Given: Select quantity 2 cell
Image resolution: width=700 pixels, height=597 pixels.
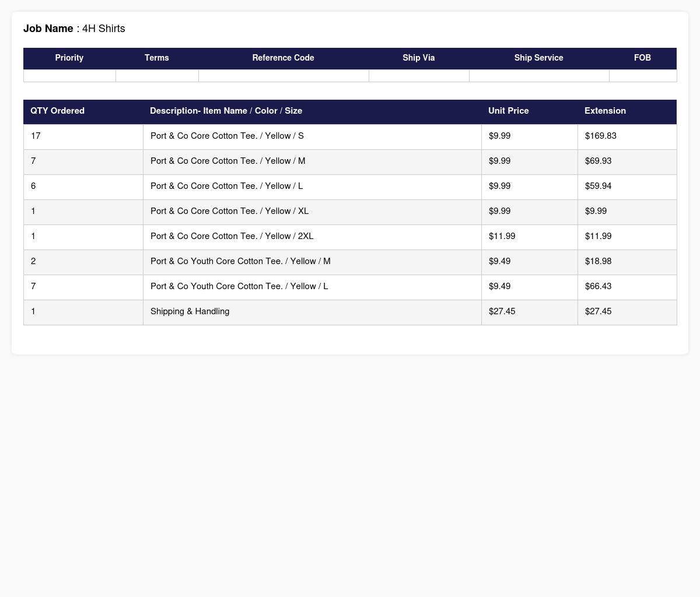Looking at the screenshot, I should pyautogui.click(x=83, y=262).
